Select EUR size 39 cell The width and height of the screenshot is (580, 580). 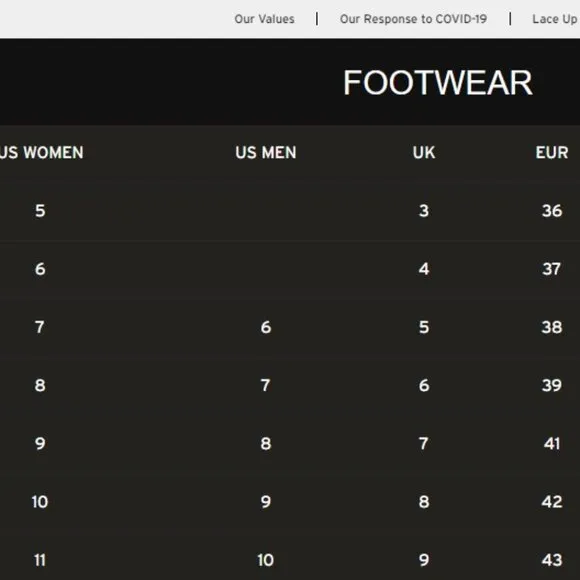(552, 385)
